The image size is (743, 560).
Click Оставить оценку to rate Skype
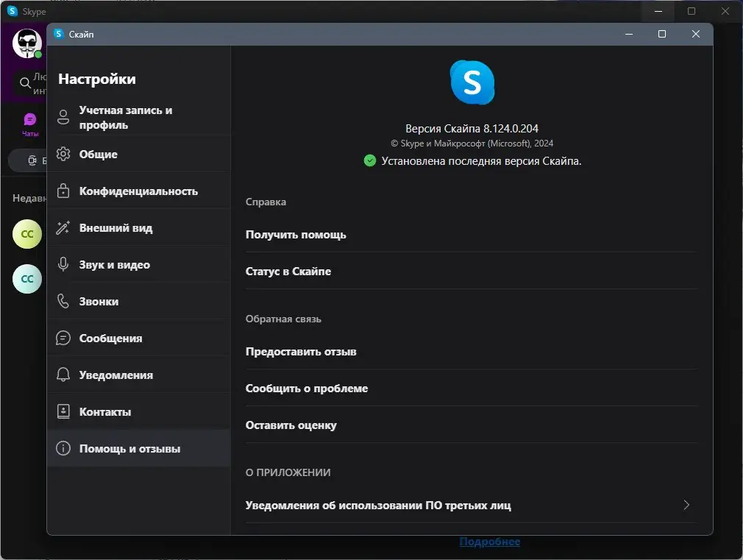coord(471,425)
